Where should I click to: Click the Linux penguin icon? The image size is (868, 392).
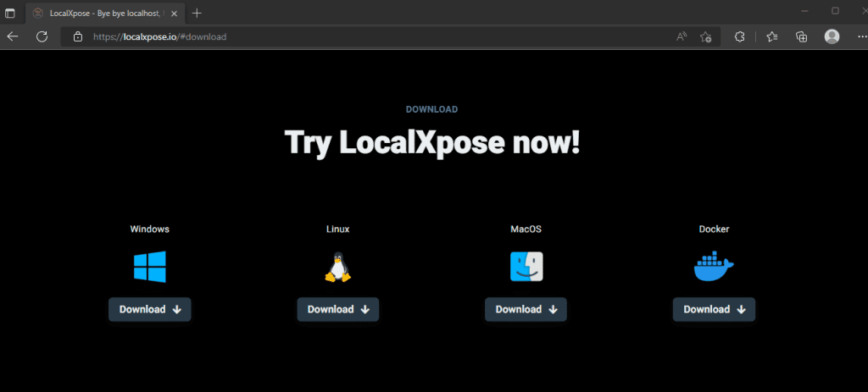pyautogui.click(x=337, y=268)
